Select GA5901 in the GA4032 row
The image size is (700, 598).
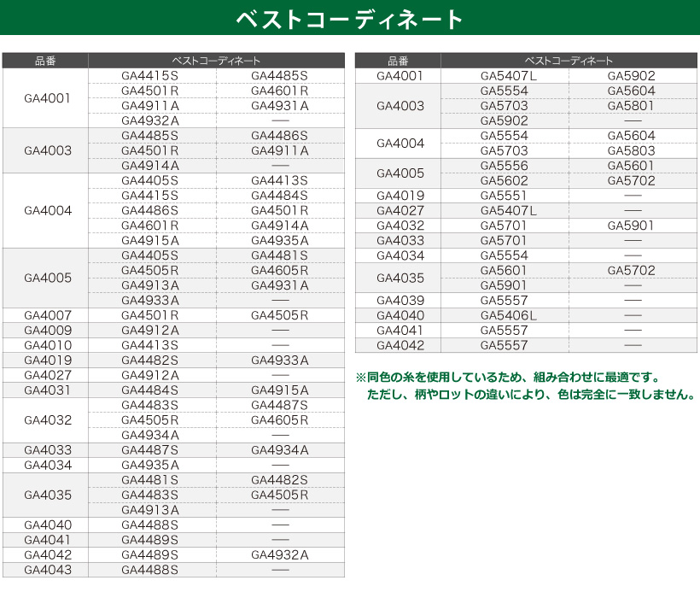(x=630, y=226)
